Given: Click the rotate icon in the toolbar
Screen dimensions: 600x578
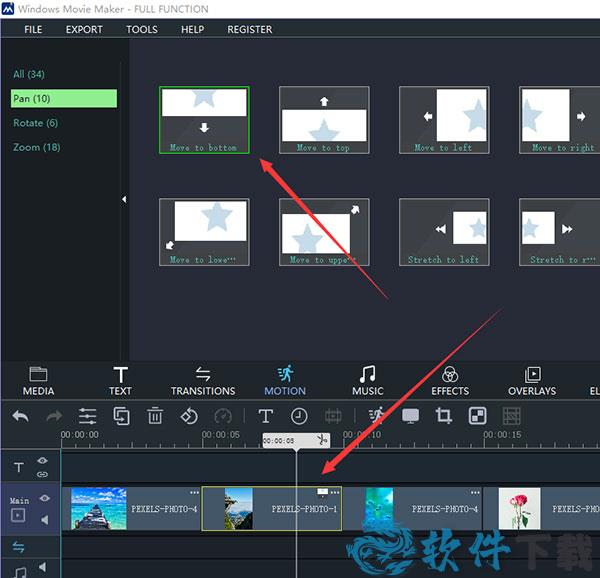Looking at the screenshot, I should point(189,416).
